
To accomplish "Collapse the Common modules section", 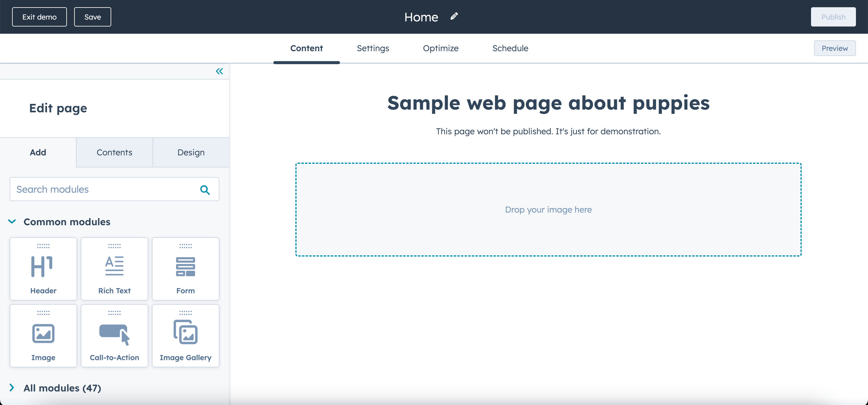I will 12,222.
